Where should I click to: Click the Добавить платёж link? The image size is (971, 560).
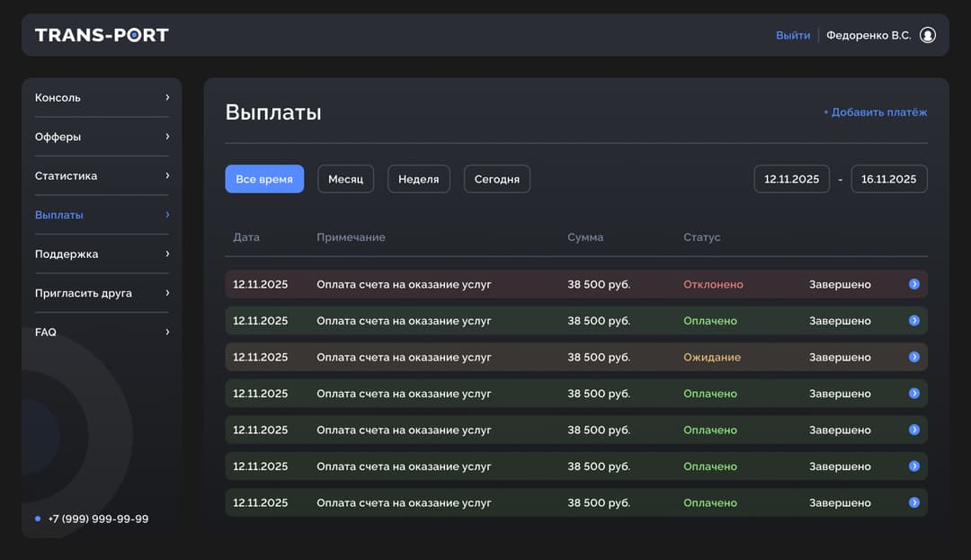[x=875, y=112]
